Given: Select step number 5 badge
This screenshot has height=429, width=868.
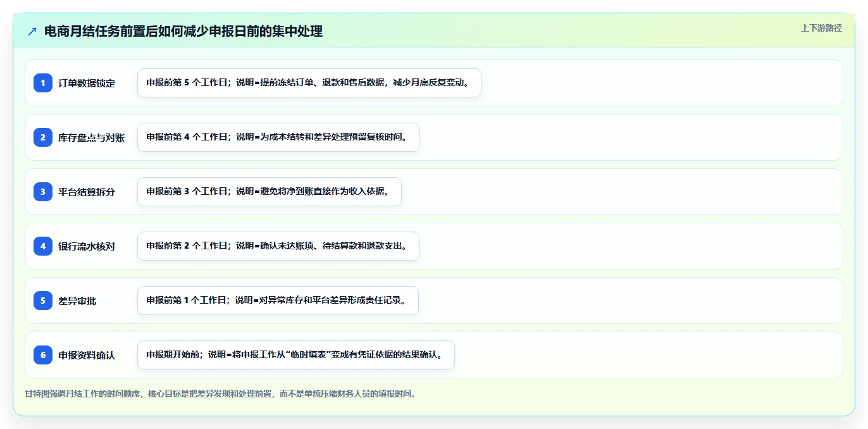Looking at the screenshot, I should pos(43,300).
